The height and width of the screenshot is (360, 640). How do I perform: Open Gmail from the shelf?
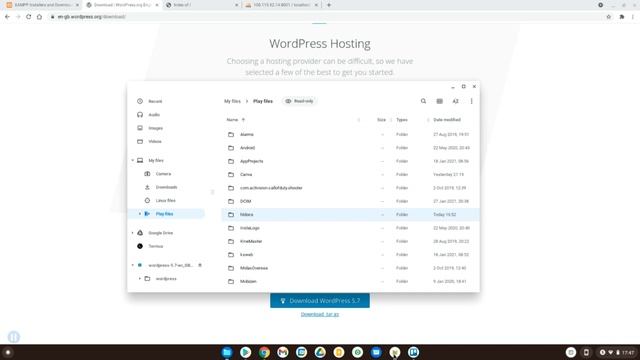283,352
